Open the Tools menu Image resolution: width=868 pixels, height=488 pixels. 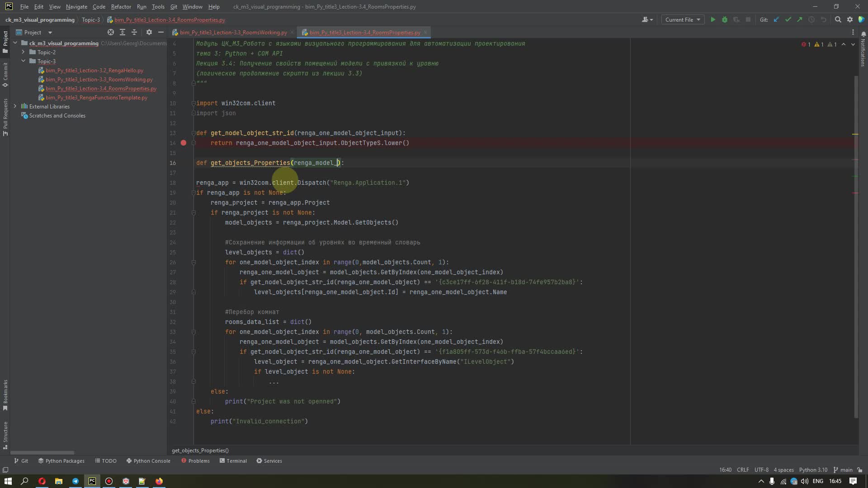tap(158, 7)
